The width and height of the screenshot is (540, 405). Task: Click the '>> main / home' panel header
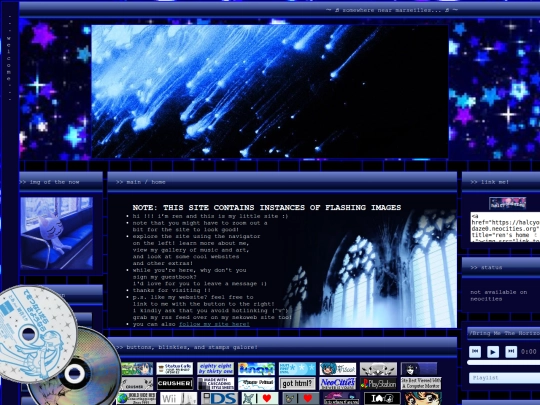[x=282, y=182]
